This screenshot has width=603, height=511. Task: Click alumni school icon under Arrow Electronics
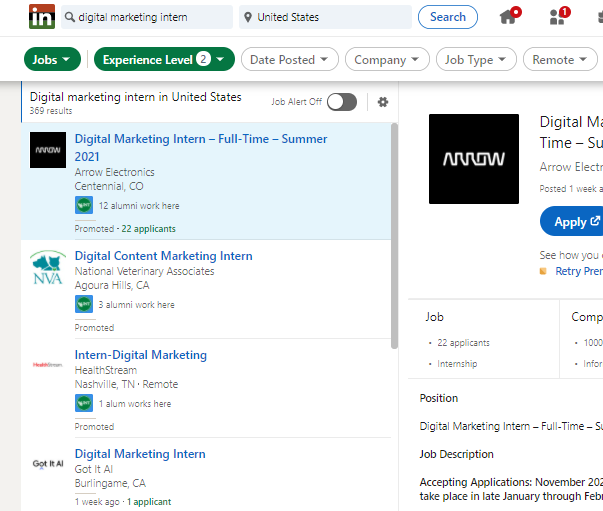[x=84, y=205]
